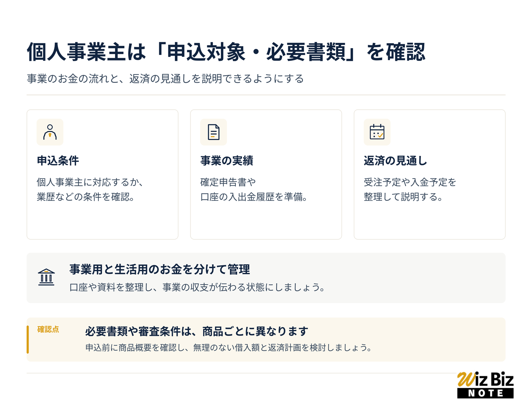This screenshot has width=532, height=399.
Task: Click the 返済の見通し card heading
Action: click(x=396, y=161)
